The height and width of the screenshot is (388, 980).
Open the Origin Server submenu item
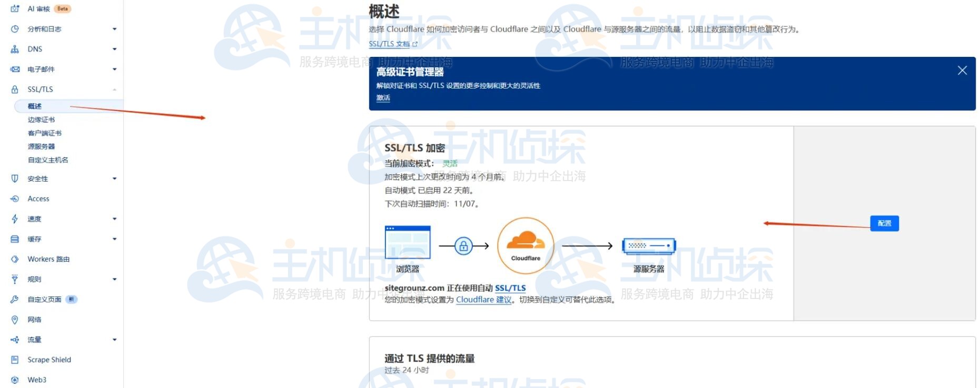pos(41,147)
